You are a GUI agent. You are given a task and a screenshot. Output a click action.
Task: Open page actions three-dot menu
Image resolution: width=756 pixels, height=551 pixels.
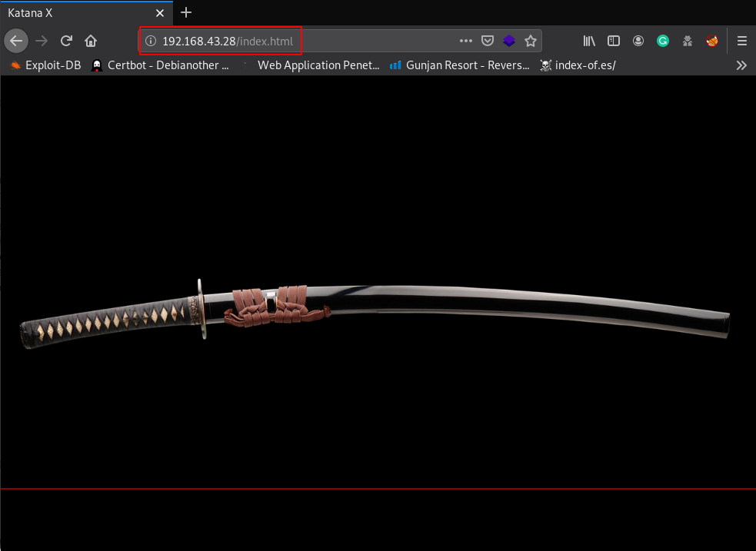[x=466, y=41]
